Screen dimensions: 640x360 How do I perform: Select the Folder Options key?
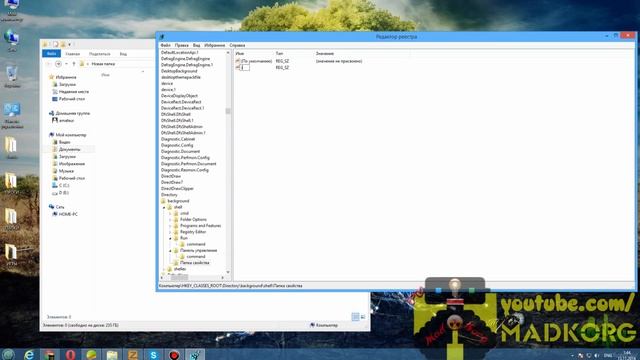click(x=193, y=220)
